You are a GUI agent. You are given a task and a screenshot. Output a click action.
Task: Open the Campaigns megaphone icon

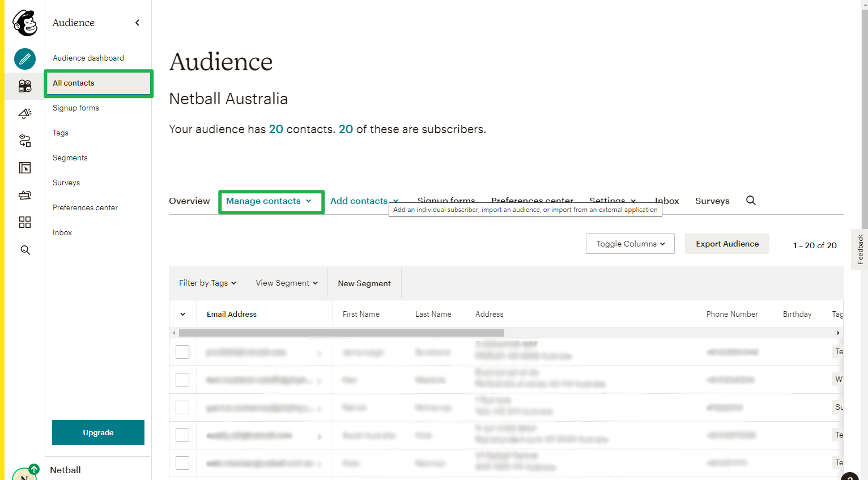click(25, 113)
